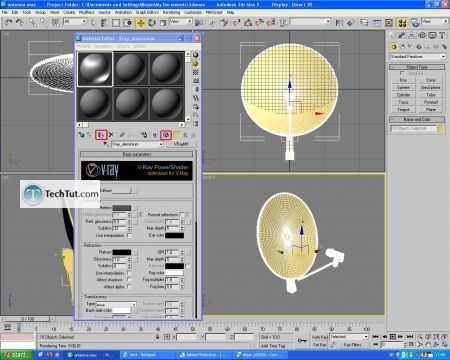
Task: Toggle checkered Background icon beside material slots
Action: (196, 72)
